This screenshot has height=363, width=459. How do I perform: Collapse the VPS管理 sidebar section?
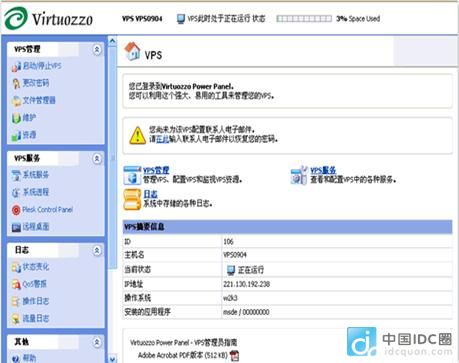(x=97, y=50)
